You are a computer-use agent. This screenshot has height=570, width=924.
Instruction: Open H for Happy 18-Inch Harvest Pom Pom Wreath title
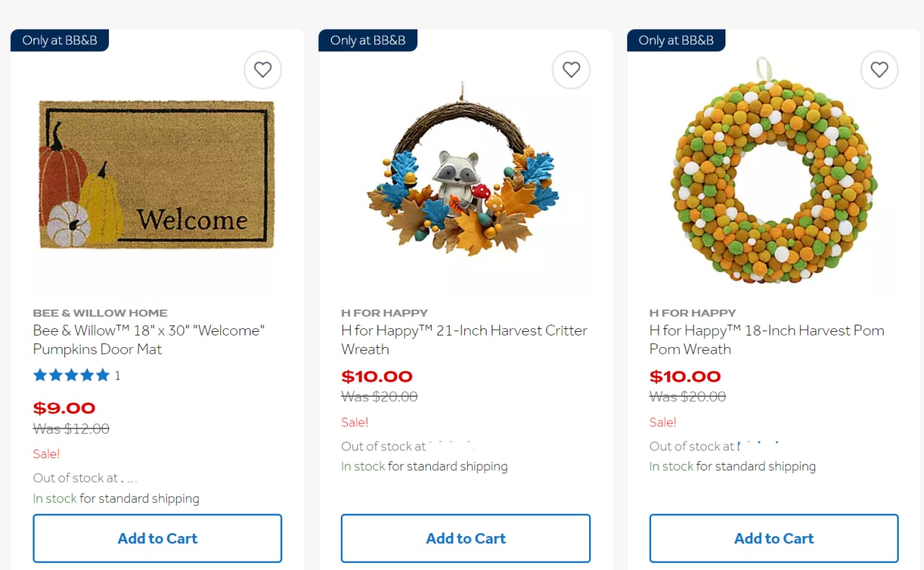[x=767, y=340]
